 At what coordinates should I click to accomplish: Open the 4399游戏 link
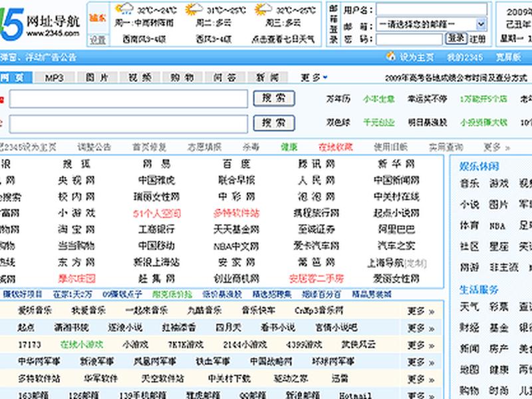304,345
